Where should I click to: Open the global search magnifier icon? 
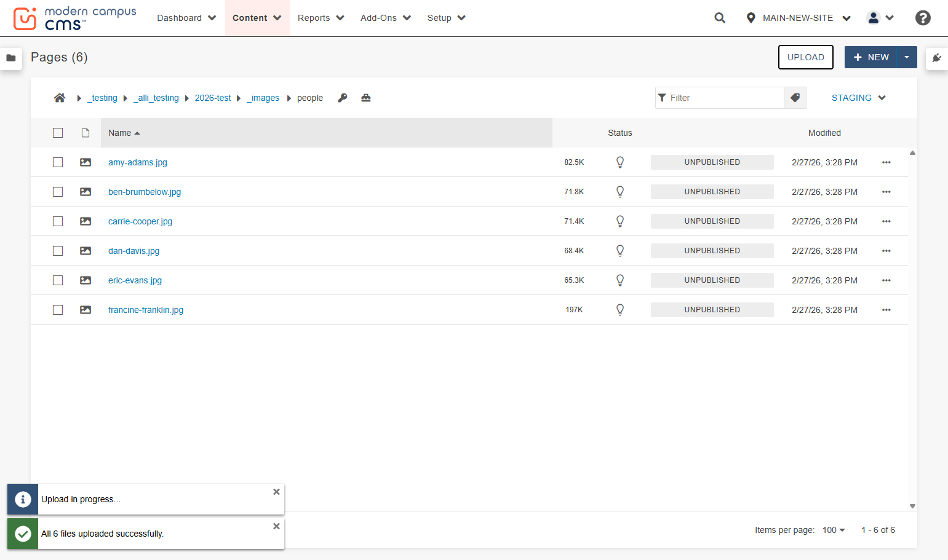(720, 18)
